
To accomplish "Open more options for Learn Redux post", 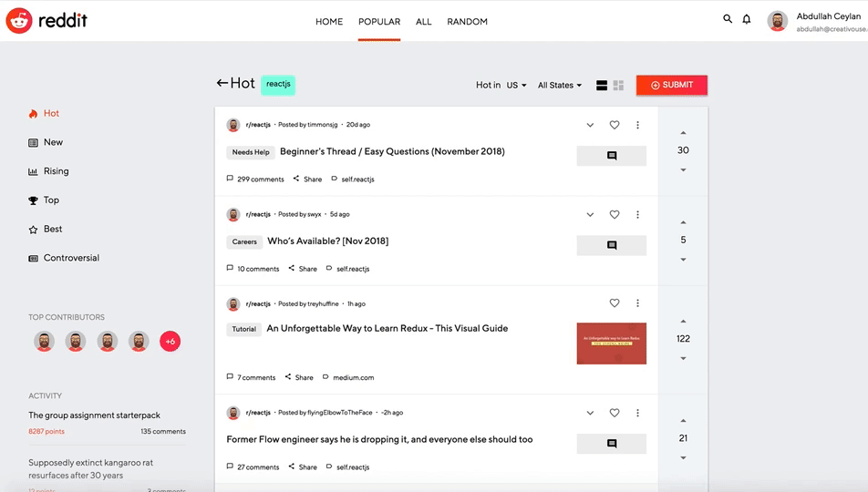I will click(637, 303).
